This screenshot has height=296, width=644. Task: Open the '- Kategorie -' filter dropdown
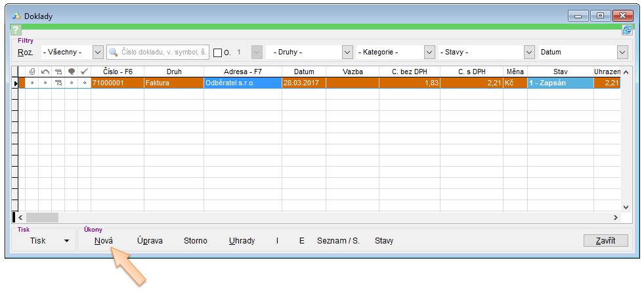[429, 52]
